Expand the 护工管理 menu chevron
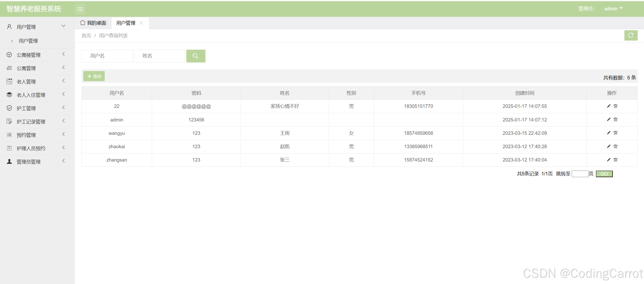The width and height of the screenshot is (644, 284). tap(63, 107)
